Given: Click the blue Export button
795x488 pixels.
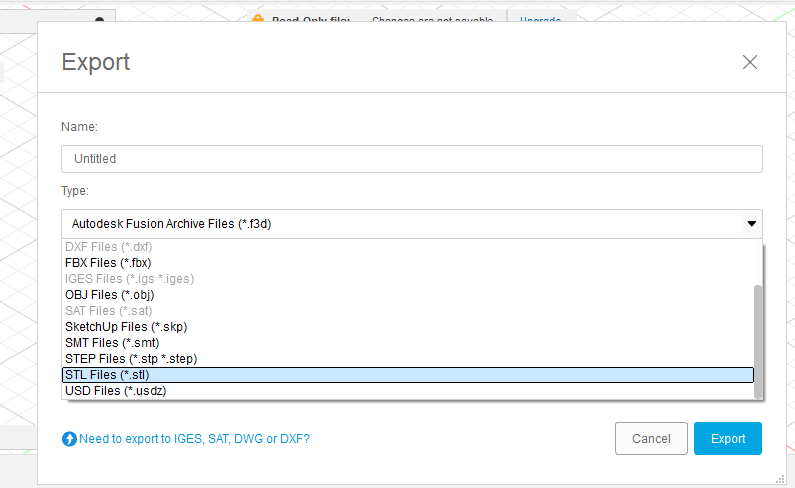Looking at the screenshot, I should click(728, 439).
